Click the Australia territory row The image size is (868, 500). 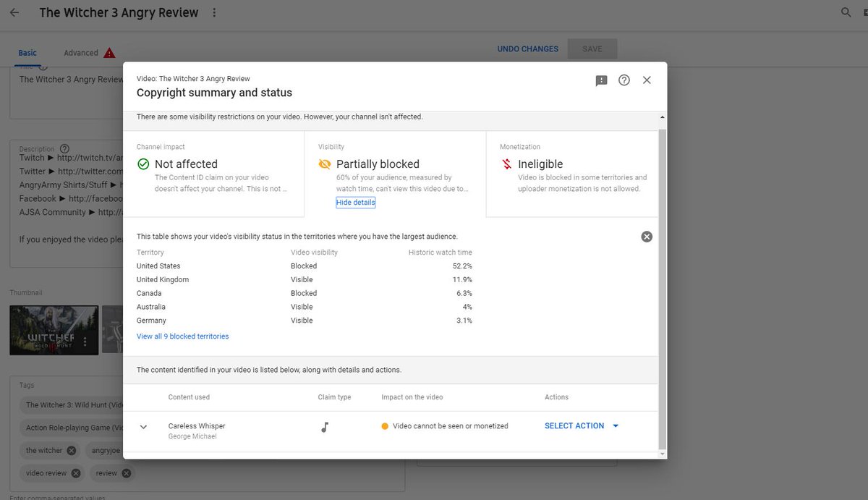305,307
